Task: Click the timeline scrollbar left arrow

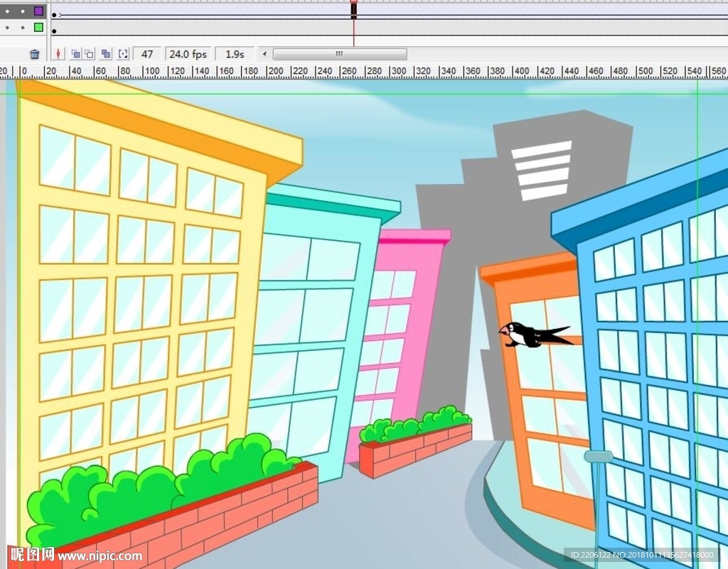Action: [x=264, y=54]
